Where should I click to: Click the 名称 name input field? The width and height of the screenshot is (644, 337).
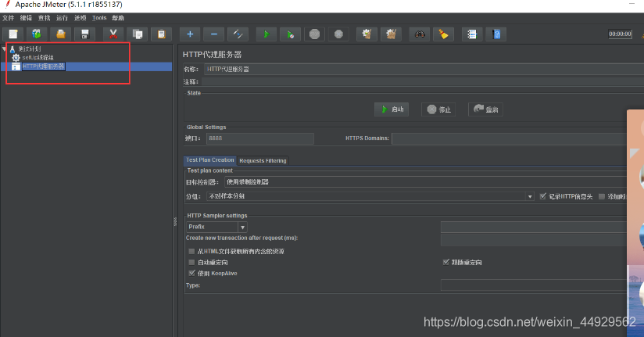click(424, 69)
